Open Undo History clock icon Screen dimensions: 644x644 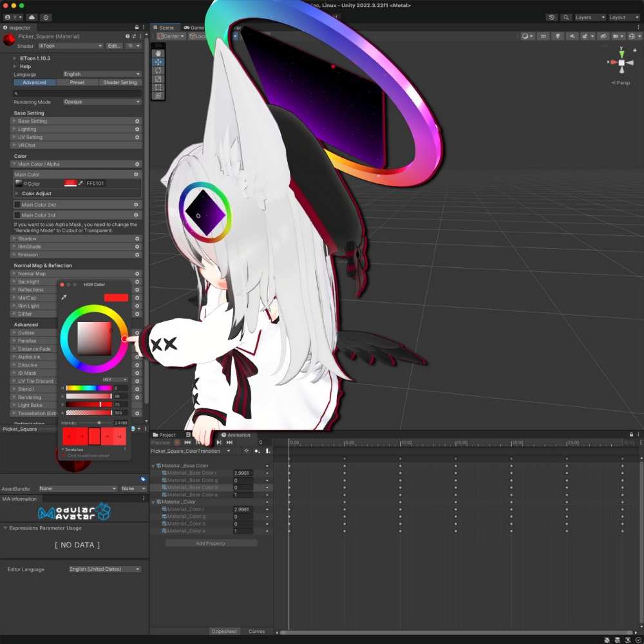552,17
